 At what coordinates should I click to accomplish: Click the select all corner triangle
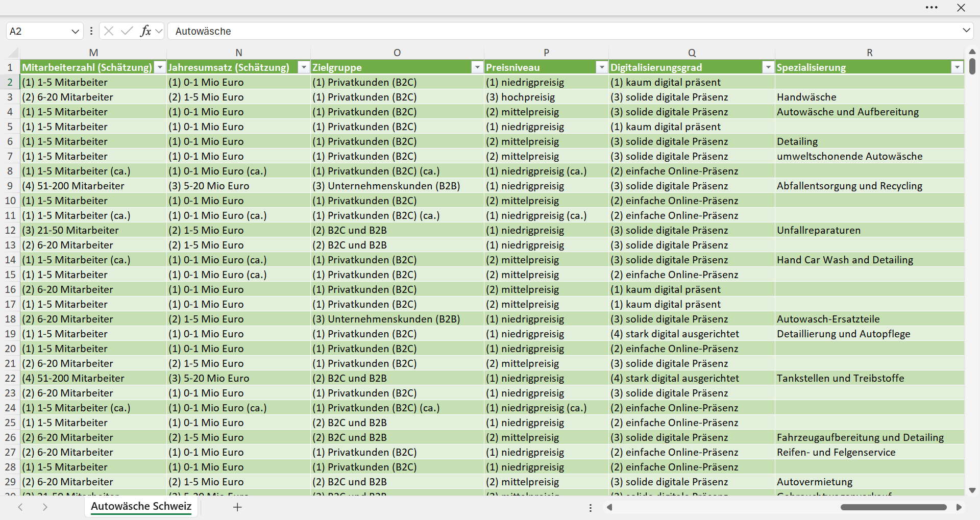point(14,53)
